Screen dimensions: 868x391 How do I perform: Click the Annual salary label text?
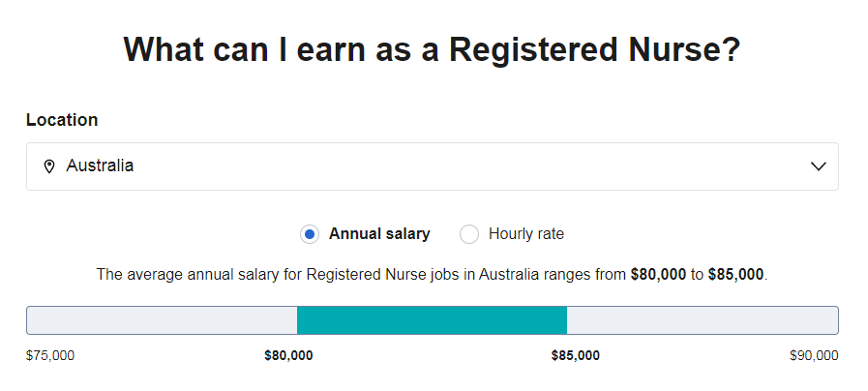(x=379, y=233)
